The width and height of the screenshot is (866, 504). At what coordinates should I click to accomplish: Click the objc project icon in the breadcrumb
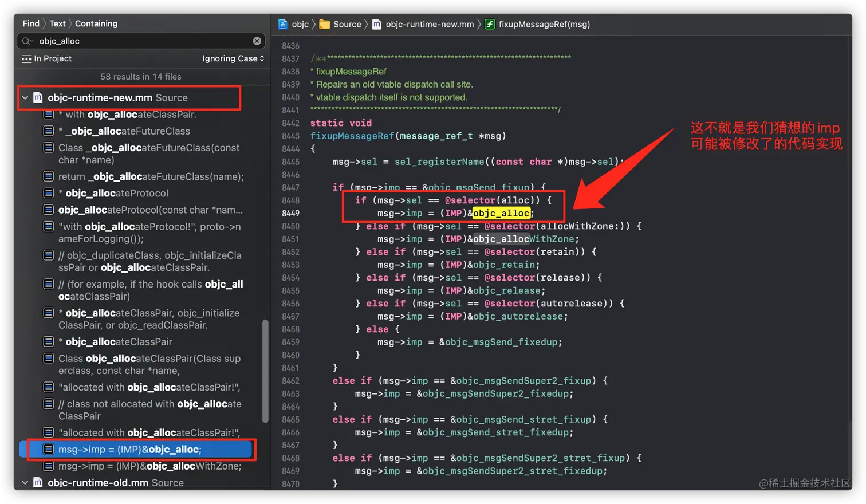pyautogui.click(x=283, y=24)
